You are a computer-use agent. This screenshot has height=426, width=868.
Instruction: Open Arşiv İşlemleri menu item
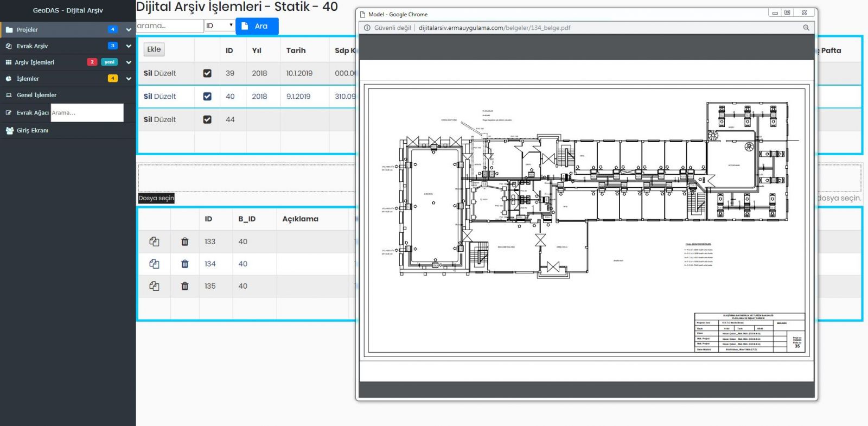[34, 62]
